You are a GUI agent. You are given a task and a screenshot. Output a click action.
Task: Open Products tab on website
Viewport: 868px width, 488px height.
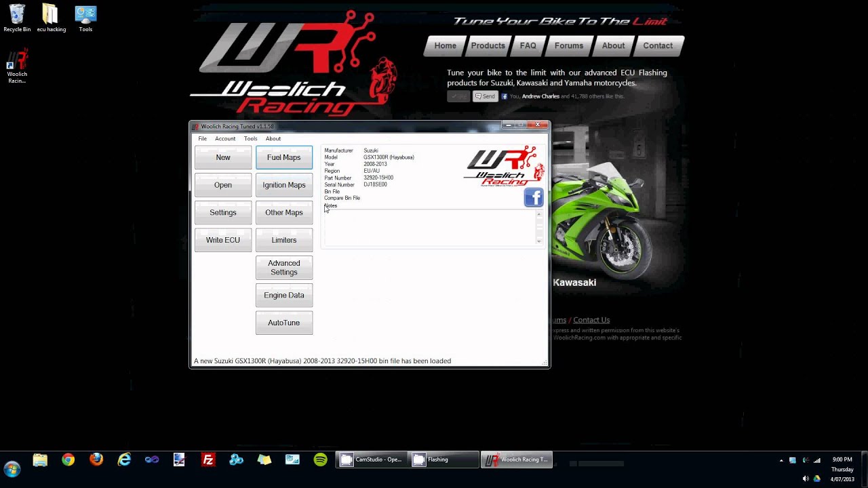tap(488, 45)
